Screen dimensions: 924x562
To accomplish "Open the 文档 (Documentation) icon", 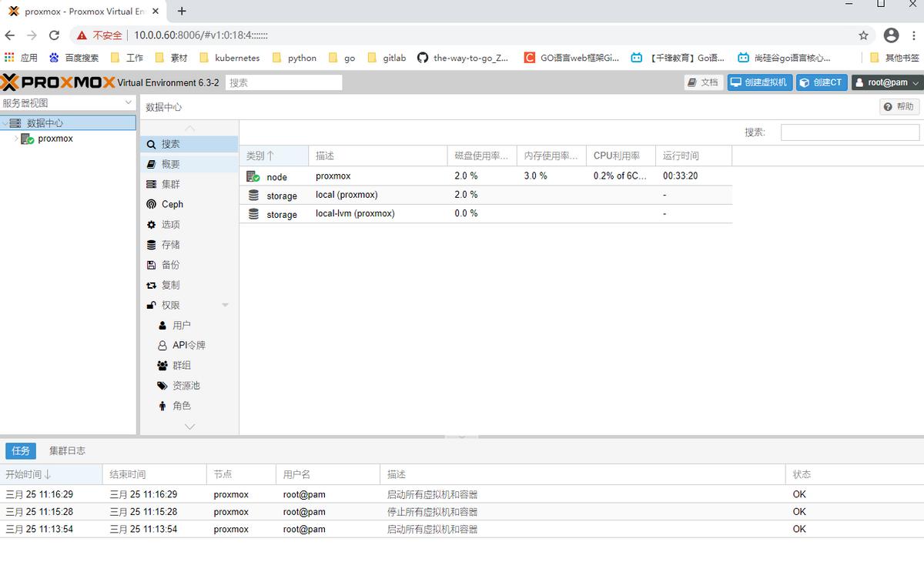I will [703, 82].
